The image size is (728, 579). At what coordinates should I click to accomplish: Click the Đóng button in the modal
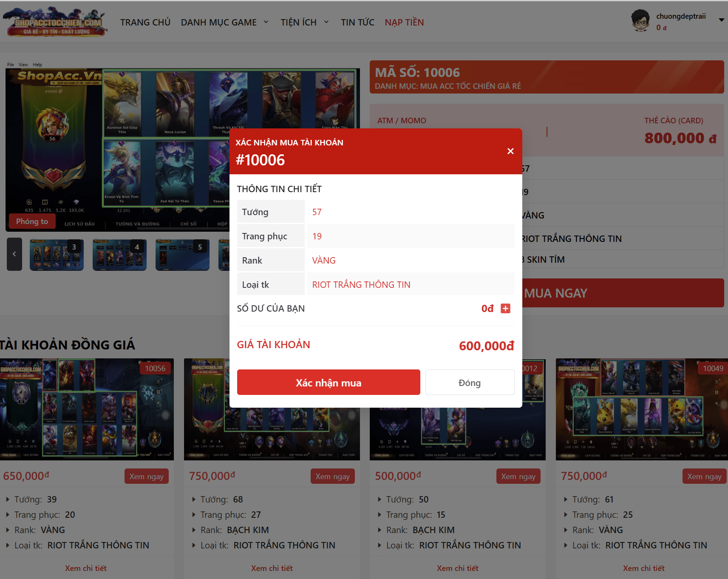pyautogui.click(x=470, y=382)
